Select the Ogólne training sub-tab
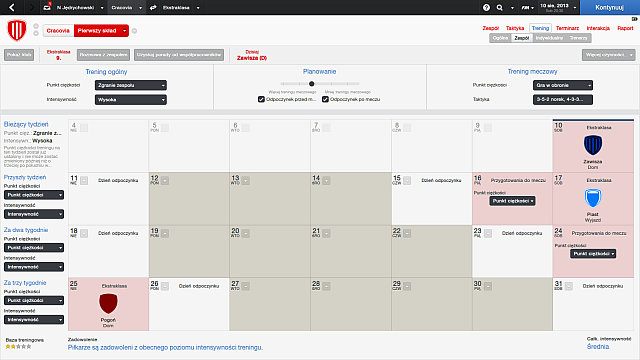The image size is (640, 360). [x=500, y=38]
